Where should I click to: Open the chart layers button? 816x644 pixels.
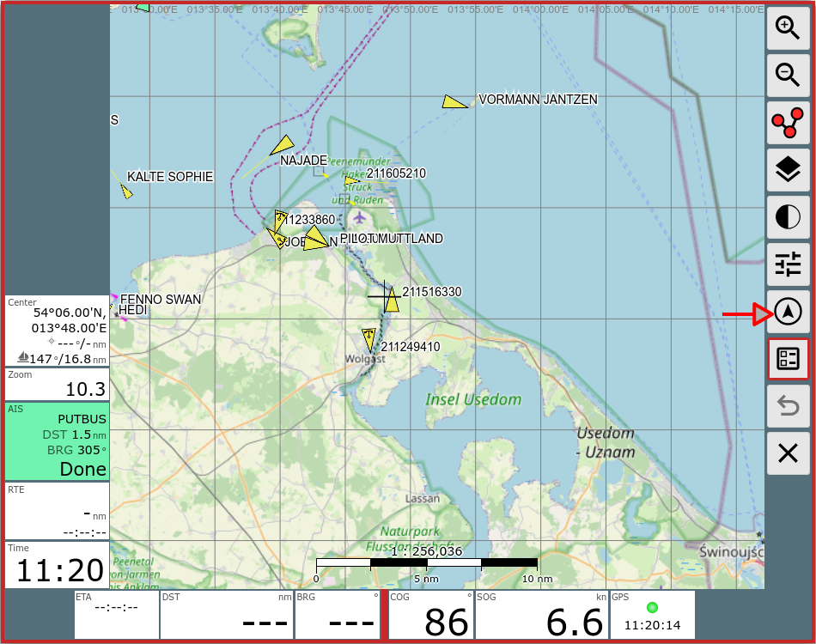coord(788,170)
